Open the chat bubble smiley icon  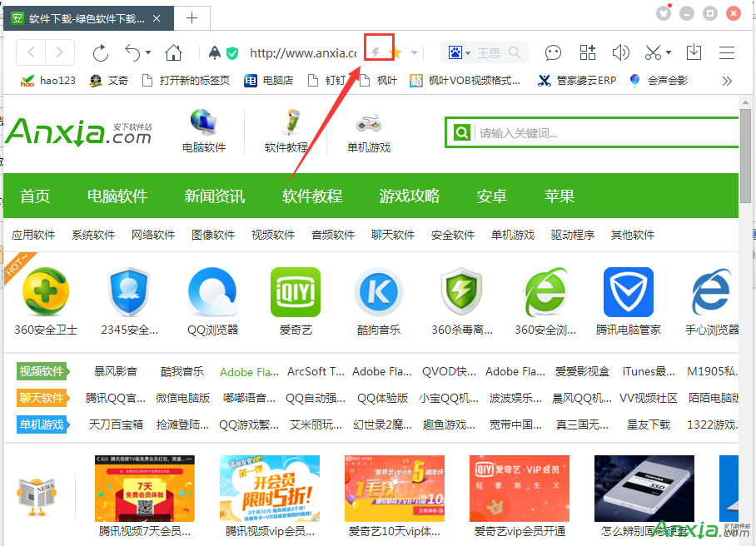[x=553, y=52]
